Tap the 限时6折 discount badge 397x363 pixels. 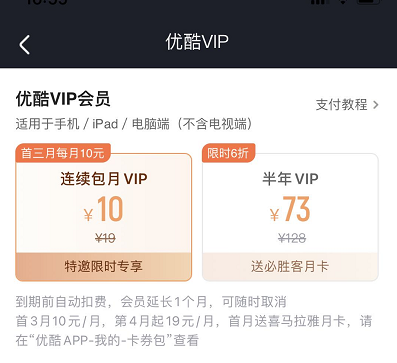pyautogui.click(x=228, y=153)
